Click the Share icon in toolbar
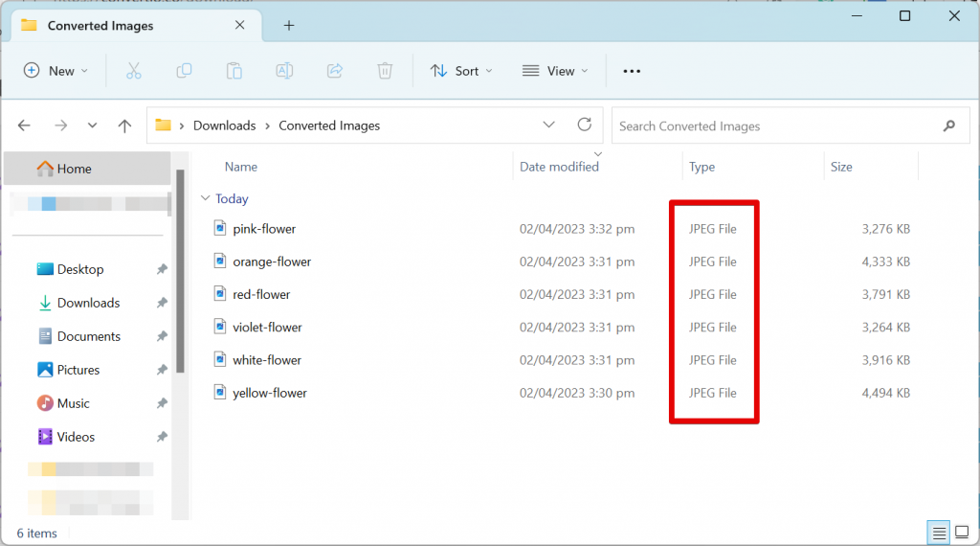The image size is (980, 546). 335,71
